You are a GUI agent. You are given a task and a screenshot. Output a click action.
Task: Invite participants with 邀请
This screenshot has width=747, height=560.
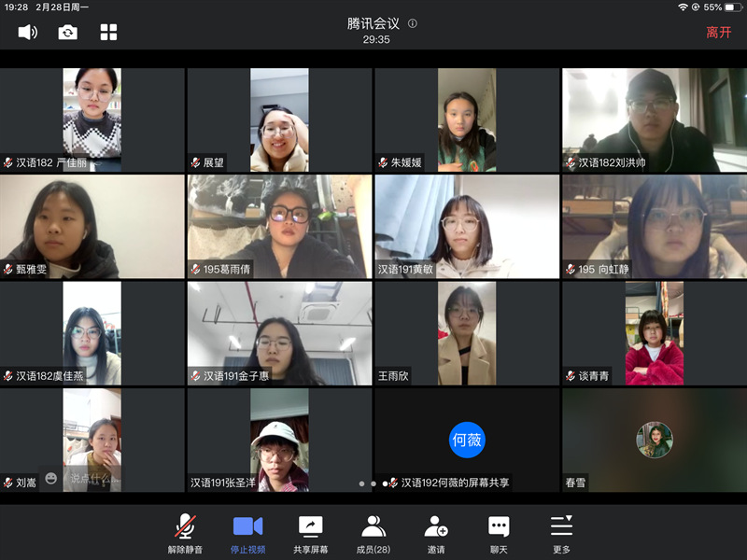point(436,534)
